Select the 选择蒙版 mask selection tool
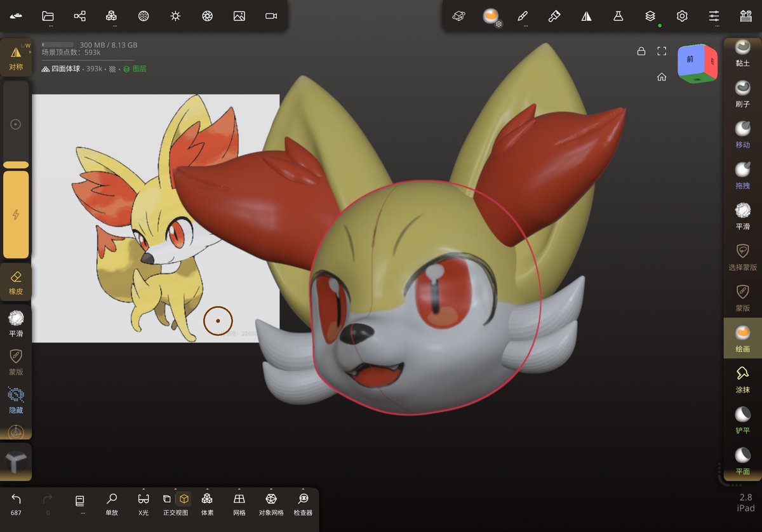Screen dimensions: 762x532 pyautogui.click(x=742, y=256)
